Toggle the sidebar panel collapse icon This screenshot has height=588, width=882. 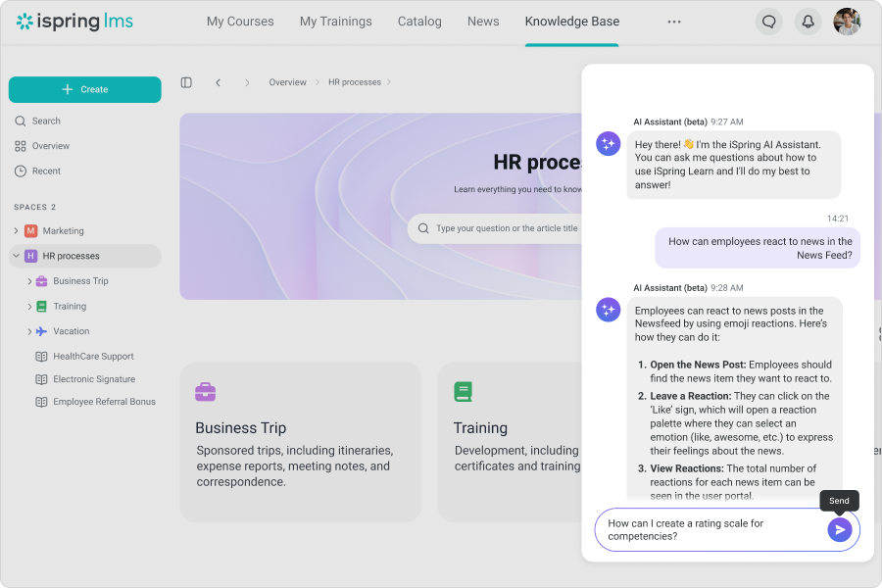pos(186,82)
